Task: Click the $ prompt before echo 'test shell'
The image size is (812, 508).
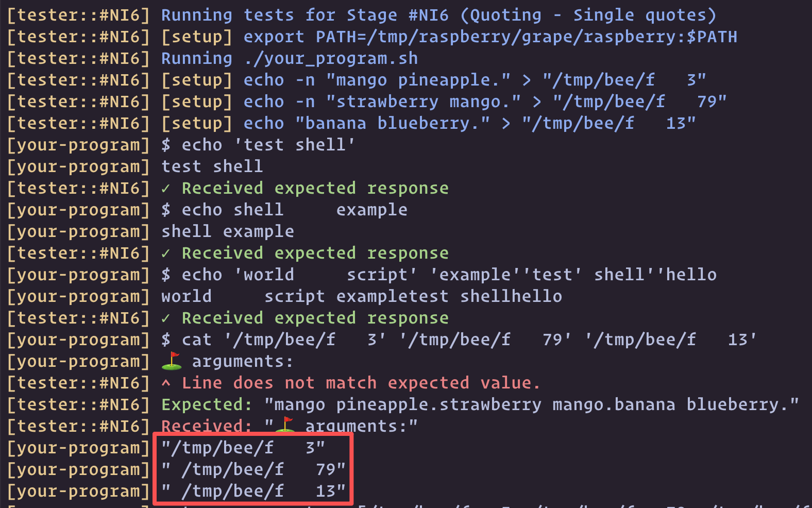Action: tap(165, 145)
